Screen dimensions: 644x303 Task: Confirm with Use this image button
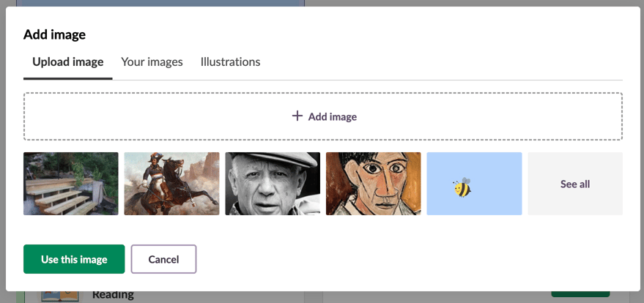(74, 259)
